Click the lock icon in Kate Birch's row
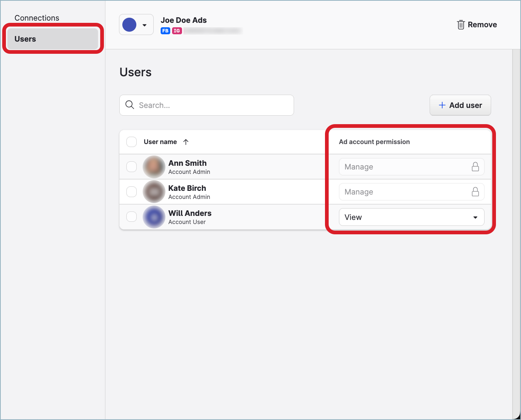This screenshot has height=420, width=521. pos(475,192)
